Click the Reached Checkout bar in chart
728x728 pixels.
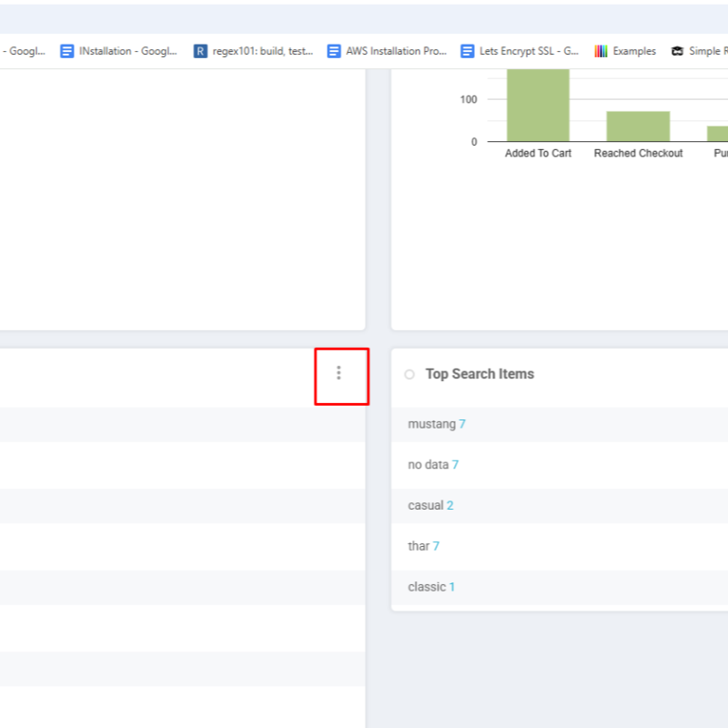click(638, 126)
